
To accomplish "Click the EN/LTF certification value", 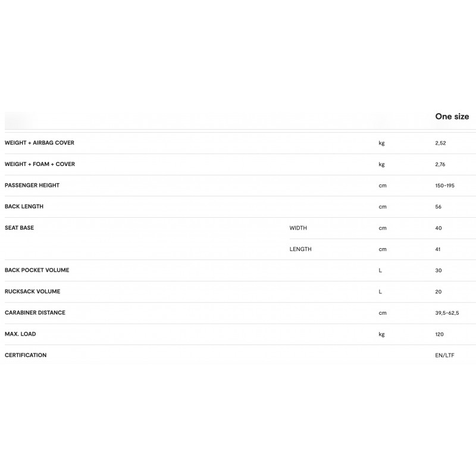I will tap(444, 355).
